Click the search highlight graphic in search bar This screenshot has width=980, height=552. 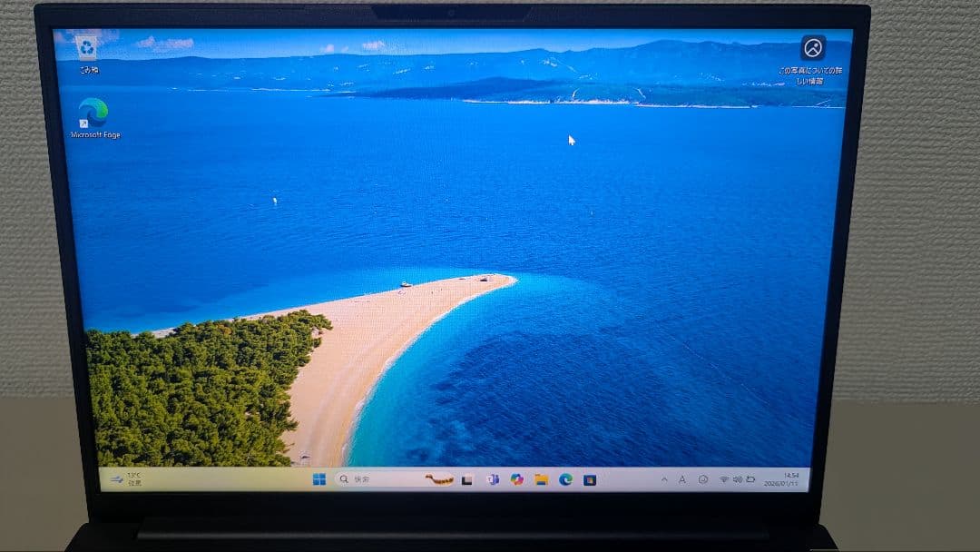point(439,479)
